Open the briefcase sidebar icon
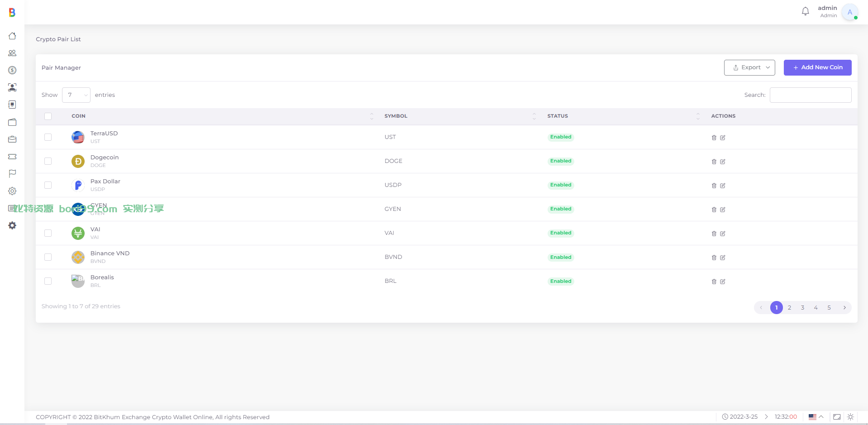This screenshot has width=868, height=425. pos(12,139)
